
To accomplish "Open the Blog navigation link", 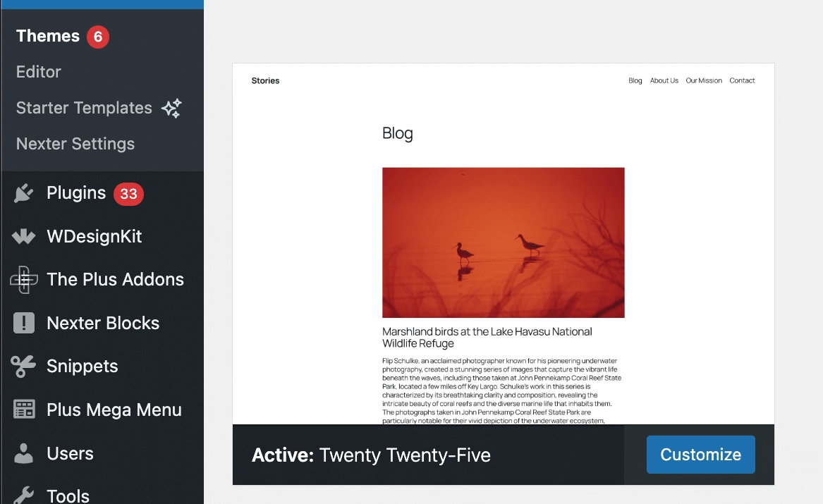I will click(635, 80).
